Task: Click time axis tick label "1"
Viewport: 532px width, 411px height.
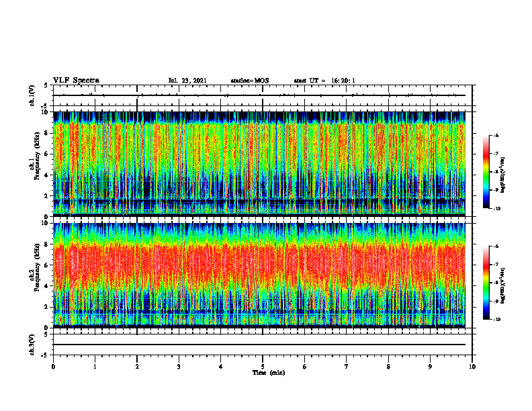Action: click(95, 367)
